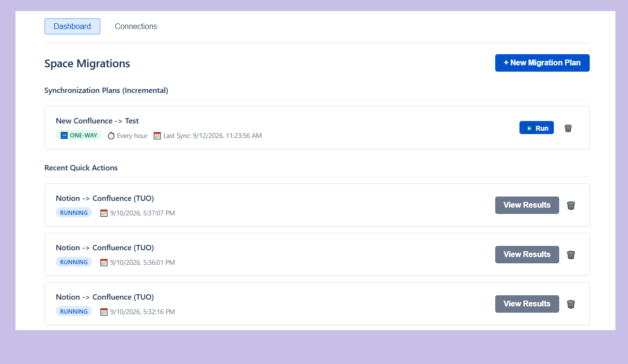Create a New Migration Plan
The width and height of the screenshot is (628, 364).
(542, 63)
